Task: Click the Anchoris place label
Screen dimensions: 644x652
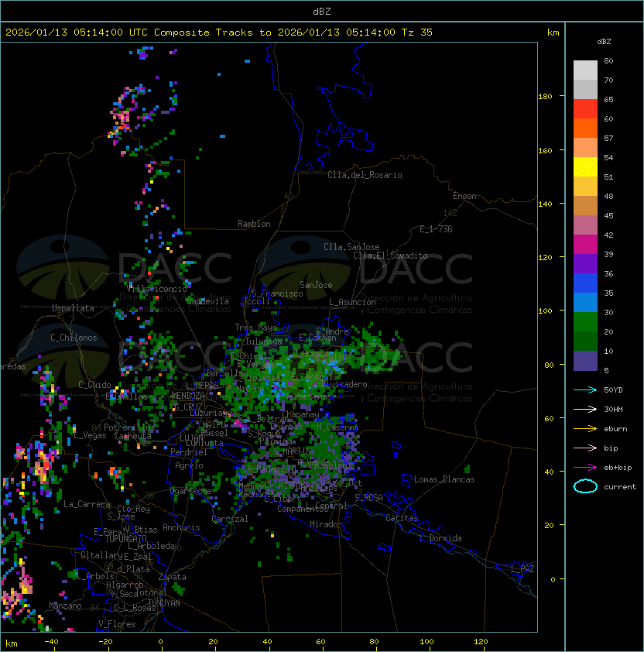Action: tap(181, 527)
